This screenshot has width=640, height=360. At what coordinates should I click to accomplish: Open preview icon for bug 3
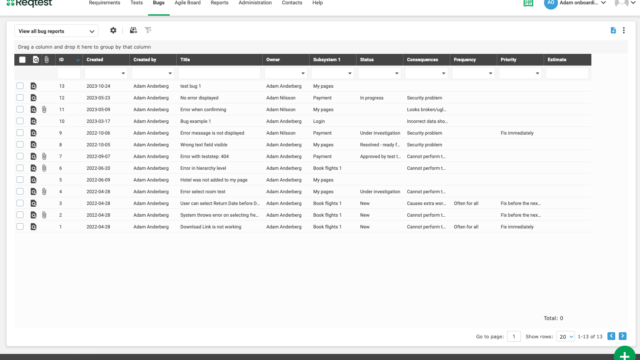[x=33, y=203]
